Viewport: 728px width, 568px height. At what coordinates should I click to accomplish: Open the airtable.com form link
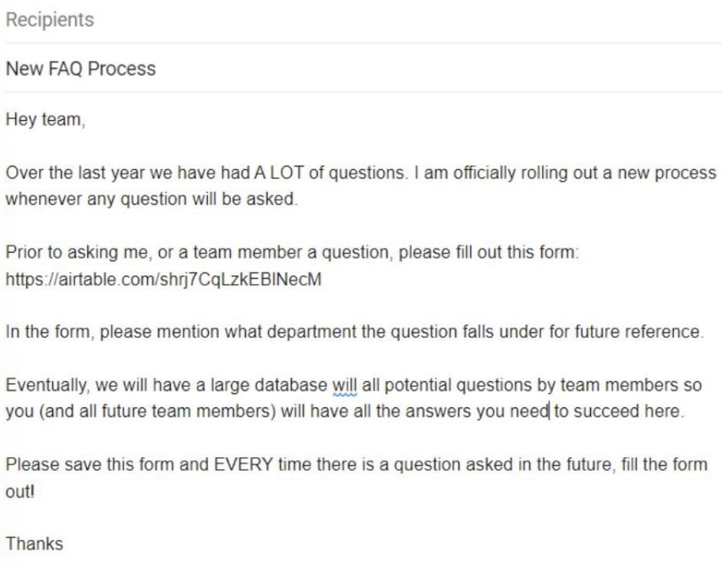(164, 280)
